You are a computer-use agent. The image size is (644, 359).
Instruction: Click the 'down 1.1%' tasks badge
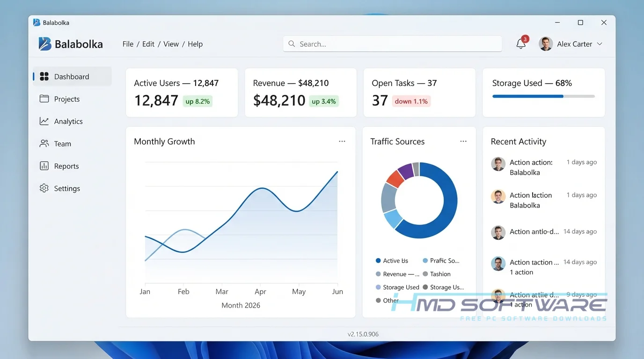(x=411, y=101)
